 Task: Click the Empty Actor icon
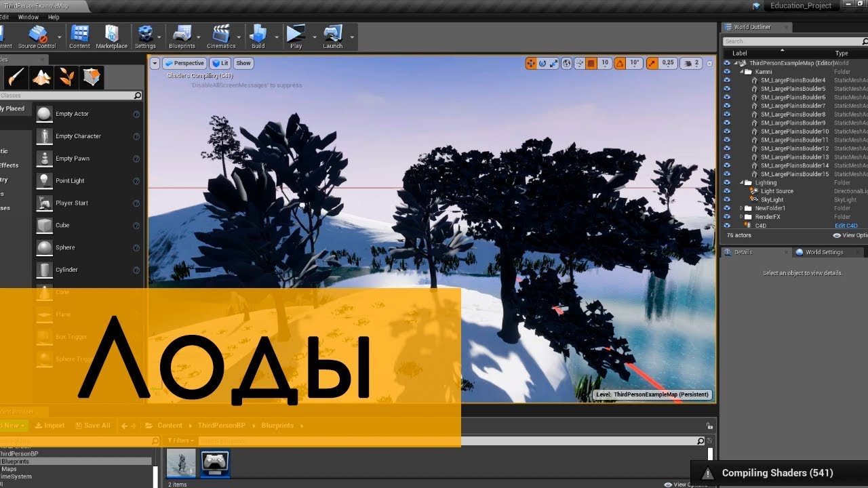pyautogui.click(x=45, y=114)
